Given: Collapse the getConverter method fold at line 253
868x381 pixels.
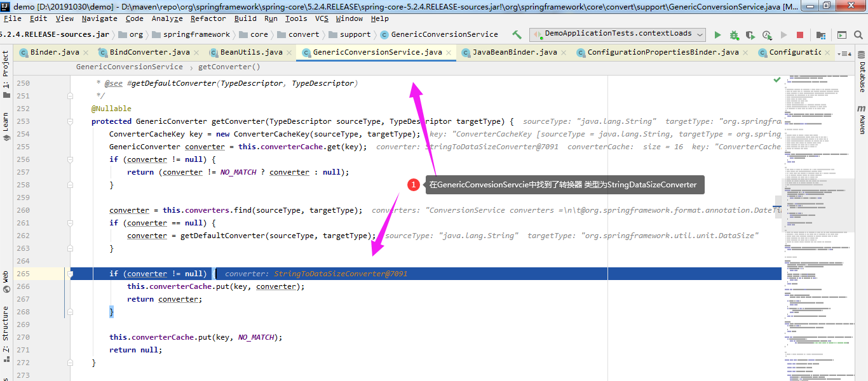Looking at the screenshot, I should point(71,121).
